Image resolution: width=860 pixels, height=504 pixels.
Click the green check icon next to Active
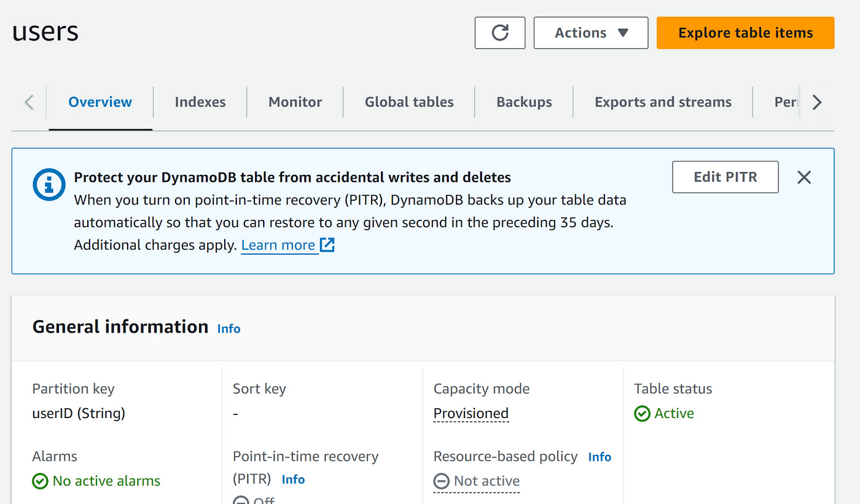click(x=642, y=414)
